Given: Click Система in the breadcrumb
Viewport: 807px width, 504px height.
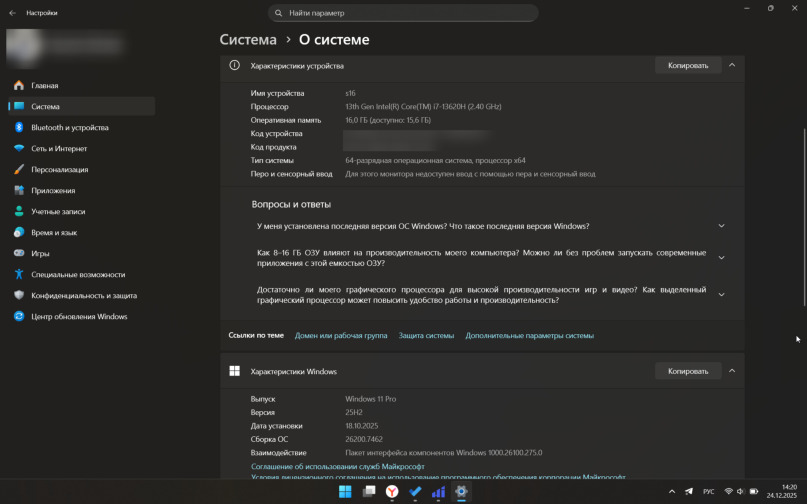Looking at the screenshot, I should [248, 40].
